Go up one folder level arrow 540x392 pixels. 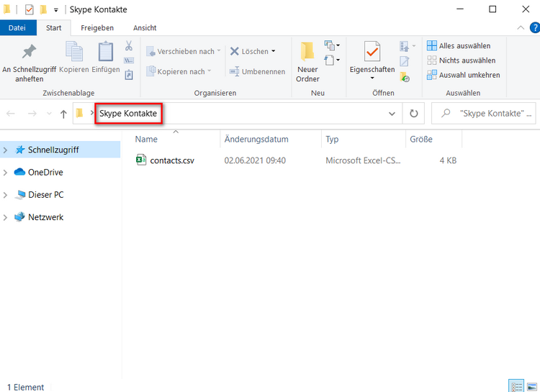coord(63,114)
